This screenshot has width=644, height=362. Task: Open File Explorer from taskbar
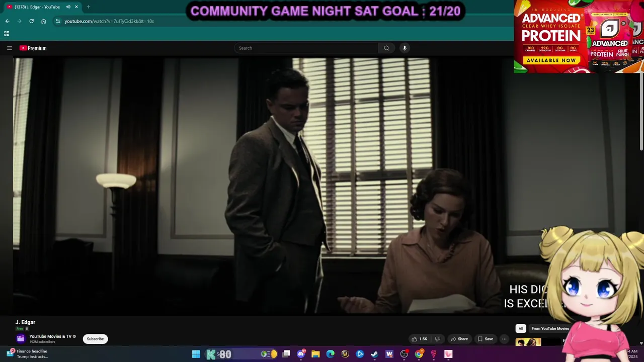tap(315, 354)
